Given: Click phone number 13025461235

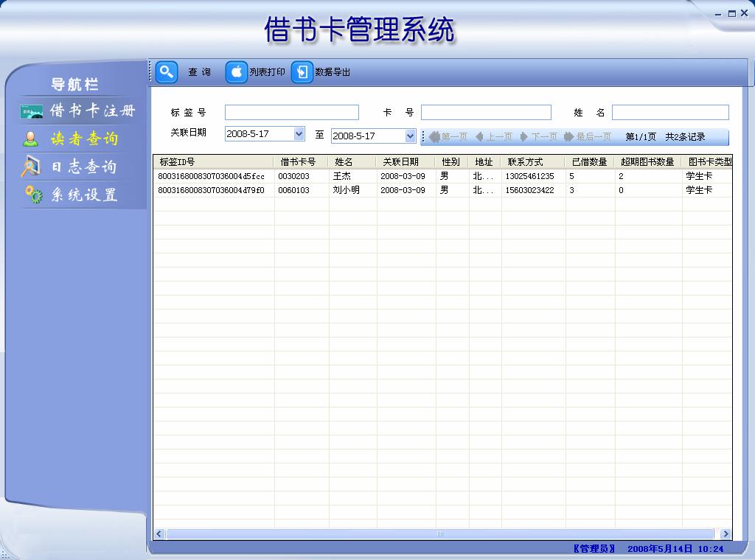Looking at the screenshot, I should (x=529, y=177).
